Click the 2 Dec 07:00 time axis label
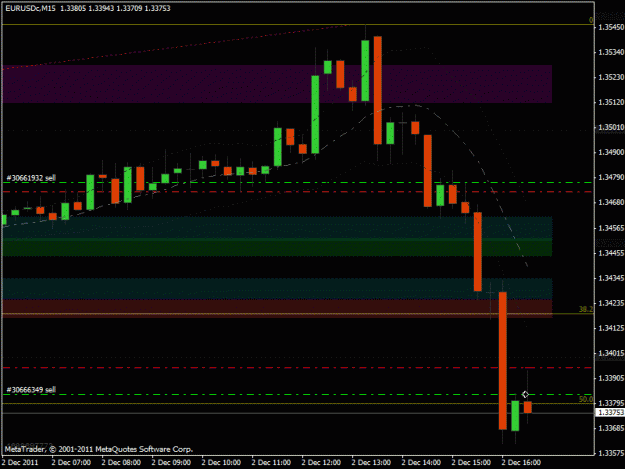Viewport: 625px width, 469px height. pyautogui.click(x=71, y=463)
